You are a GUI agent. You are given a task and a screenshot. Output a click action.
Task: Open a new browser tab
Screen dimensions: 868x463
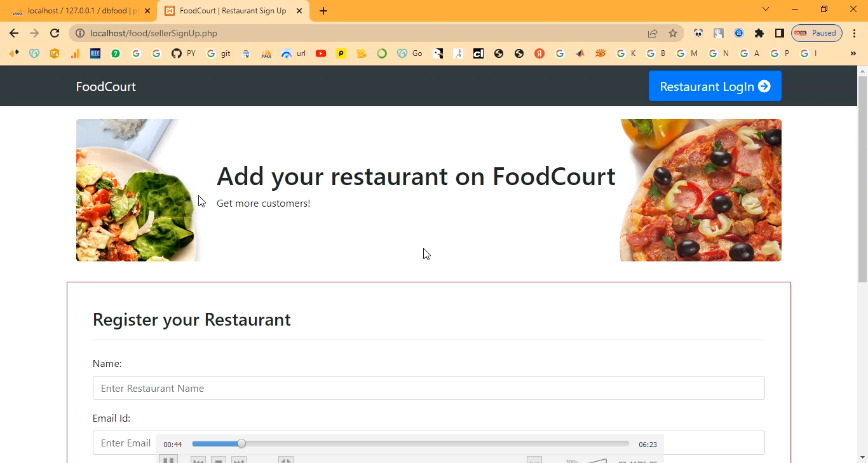323,11
